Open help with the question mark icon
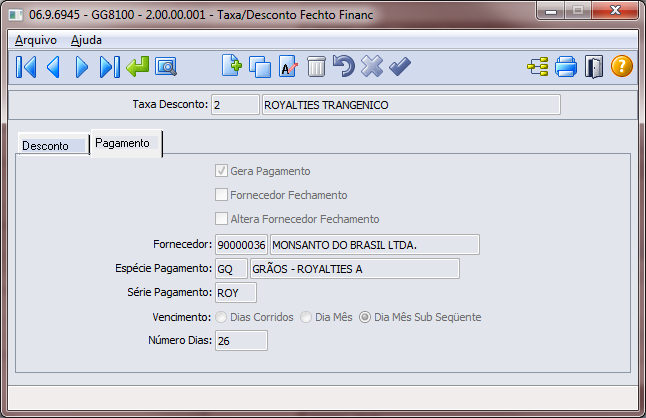 click(622, 66)
